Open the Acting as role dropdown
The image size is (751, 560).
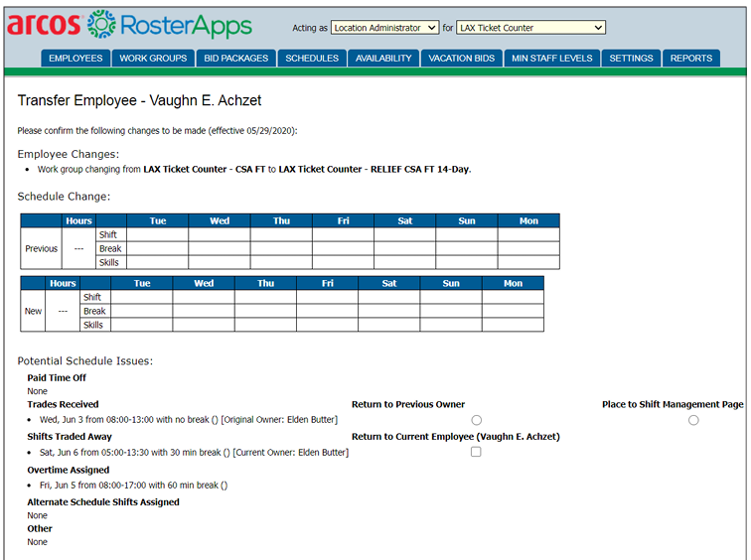point(384,28)
